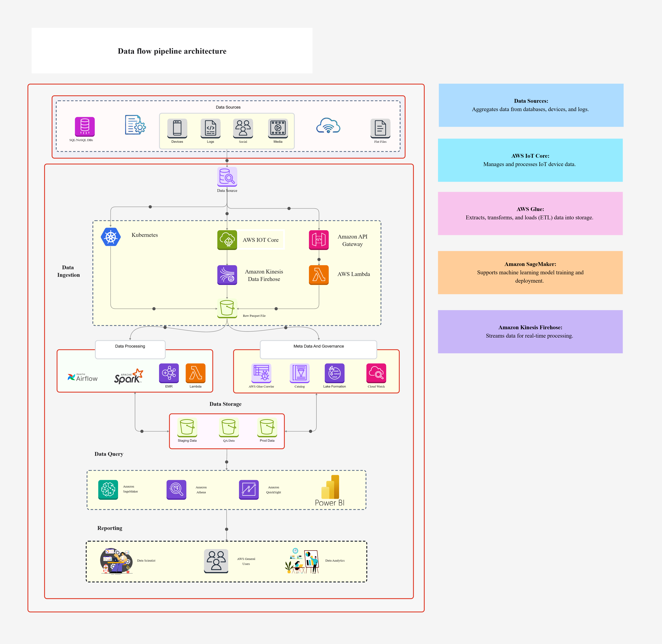Click the Lambda icon in Data Processing
662x644 pixels.
tap(196, 373)
